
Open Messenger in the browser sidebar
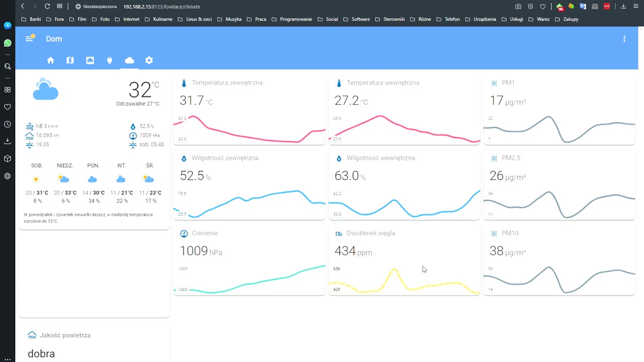8,25
